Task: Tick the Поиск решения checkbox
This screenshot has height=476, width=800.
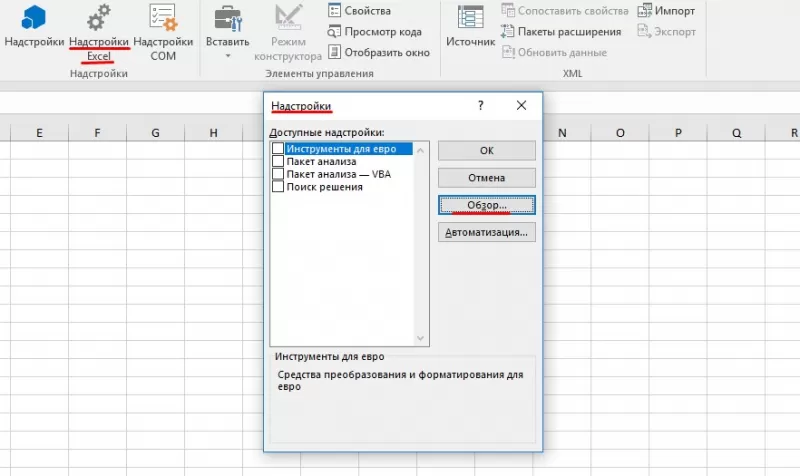Action: point(278,187)
